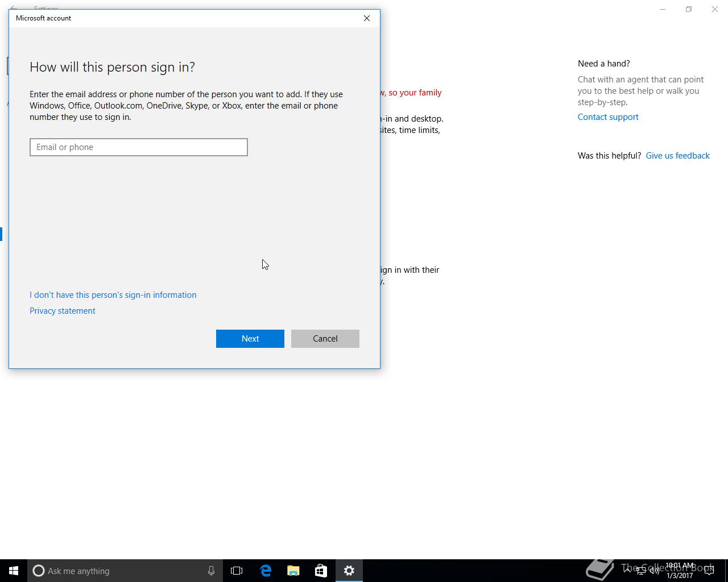The image size is (728, 582).
Task: Click the "Was this helpful?" text
Action: click(609, 156)
